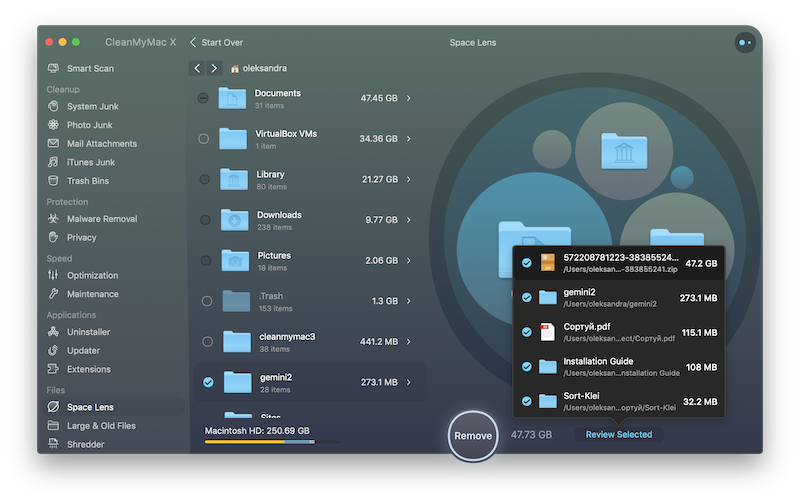Open Trash Bins icon
This screenshot has width=800, height=503.
[53, 181]
